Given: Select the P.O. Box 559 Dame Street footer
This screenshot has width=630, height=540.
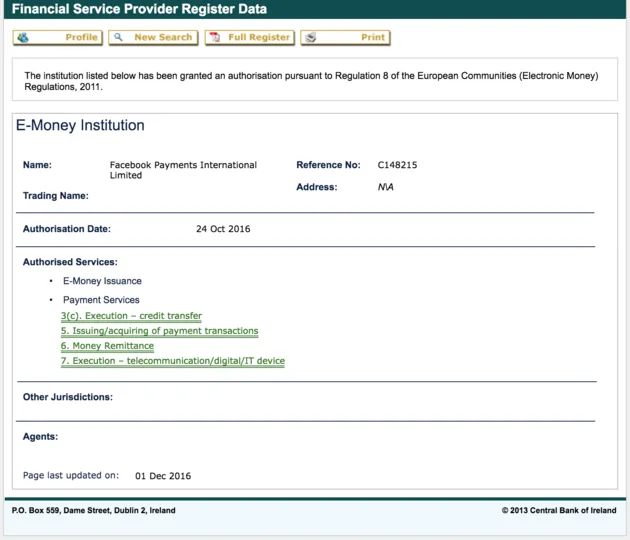Looking at the screenshot, I should click(x=94, y=510).
